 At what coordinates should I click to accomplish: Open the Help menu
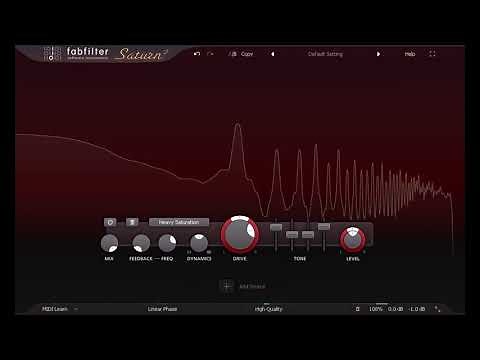click(410, 54)
